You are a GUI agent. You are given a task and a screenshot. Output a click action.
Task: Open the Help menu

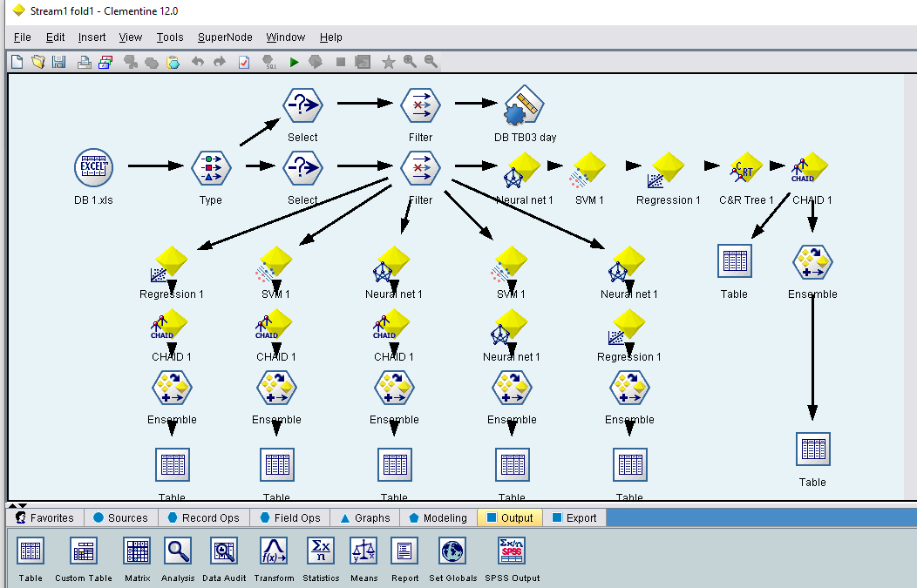click(330, 37)
